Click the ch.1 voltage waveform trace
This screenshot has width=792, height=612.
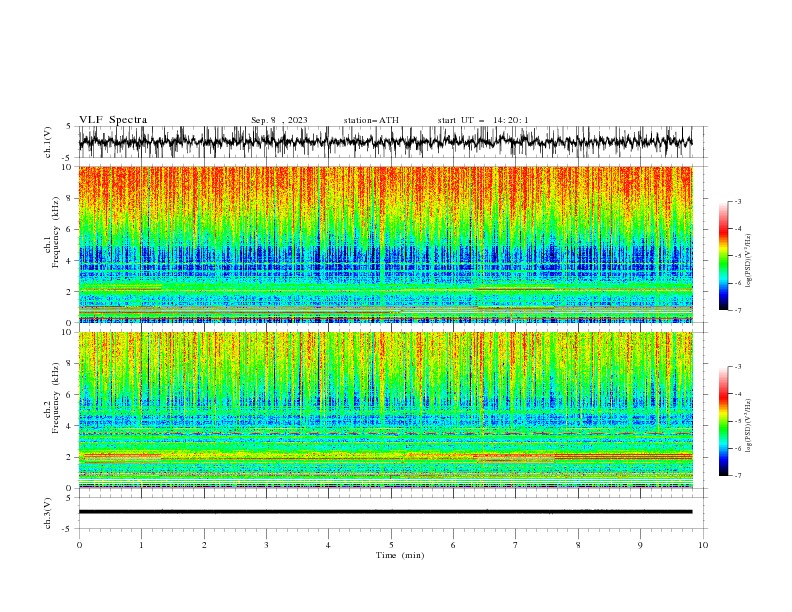tap(385, 142)
